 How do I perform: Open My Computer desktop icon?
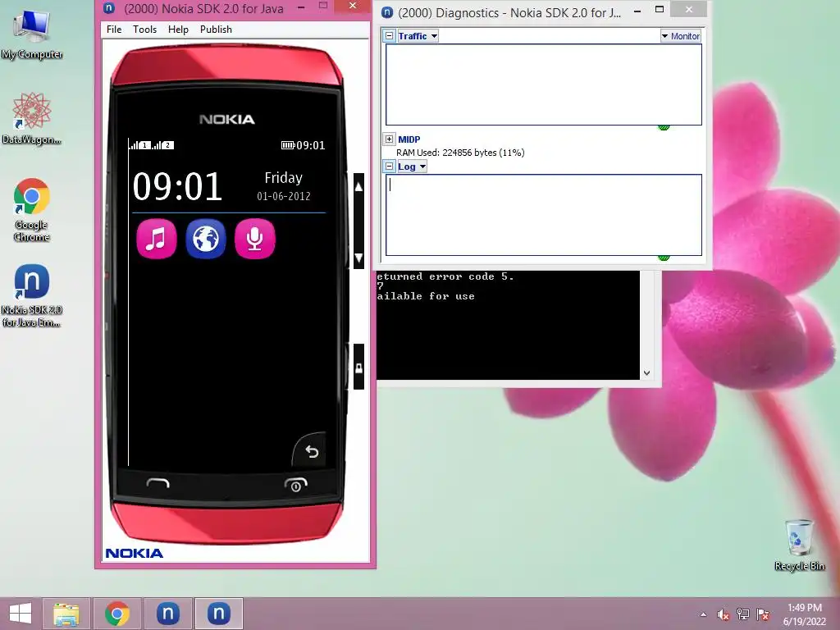click(32, 34)
